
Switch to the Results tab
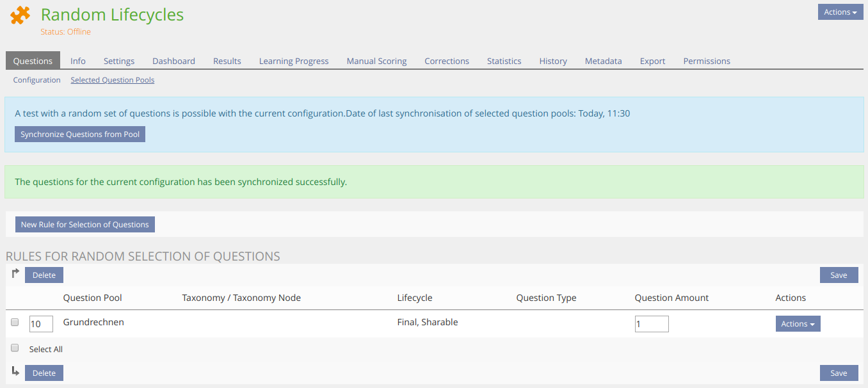[227, 61]
